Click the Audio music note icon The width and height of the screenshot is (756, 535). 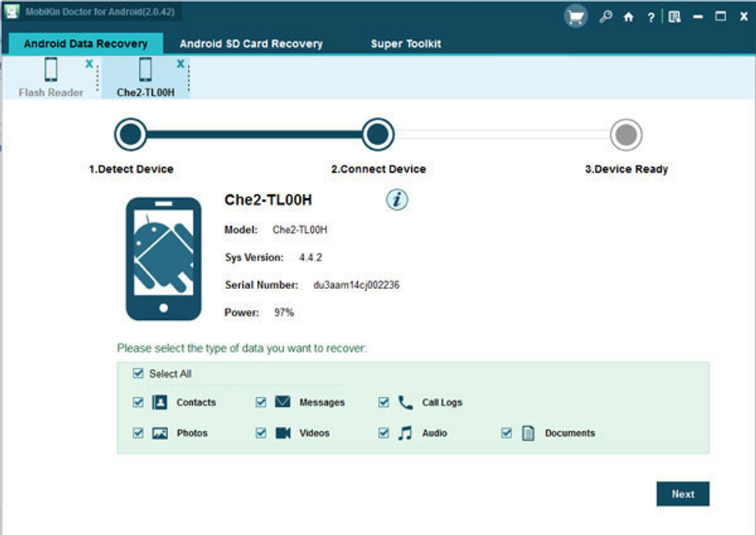[x=406, y=432]
